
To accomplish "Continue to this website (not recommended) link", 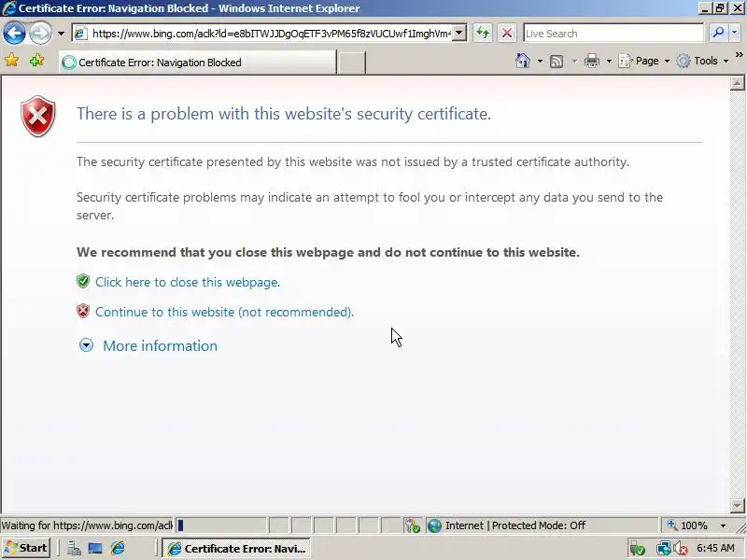I will point(224,312).
